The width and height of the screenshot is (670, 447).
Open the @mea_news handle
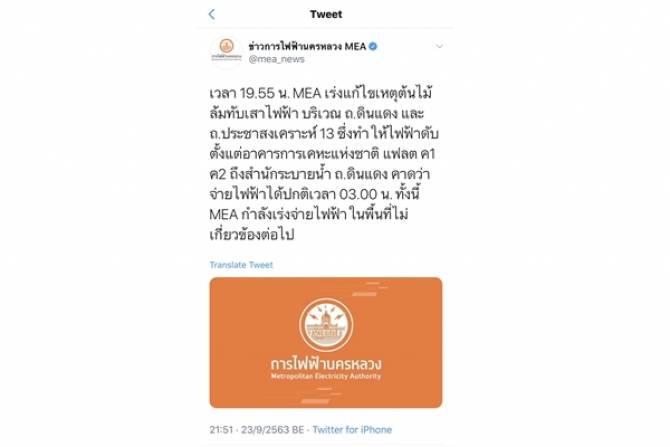[276, 59]
